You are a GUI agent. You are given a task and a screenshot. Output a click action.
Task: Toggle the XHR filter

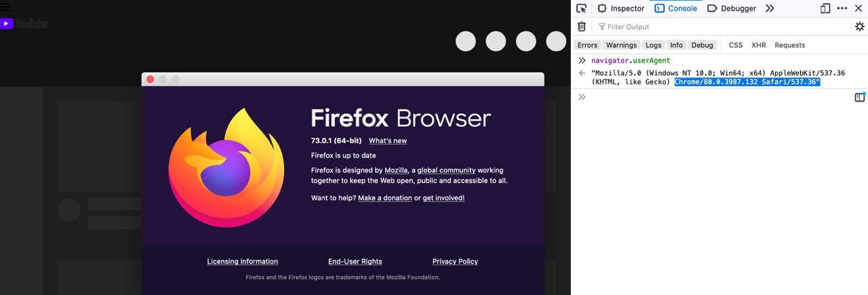coord(758,45)
